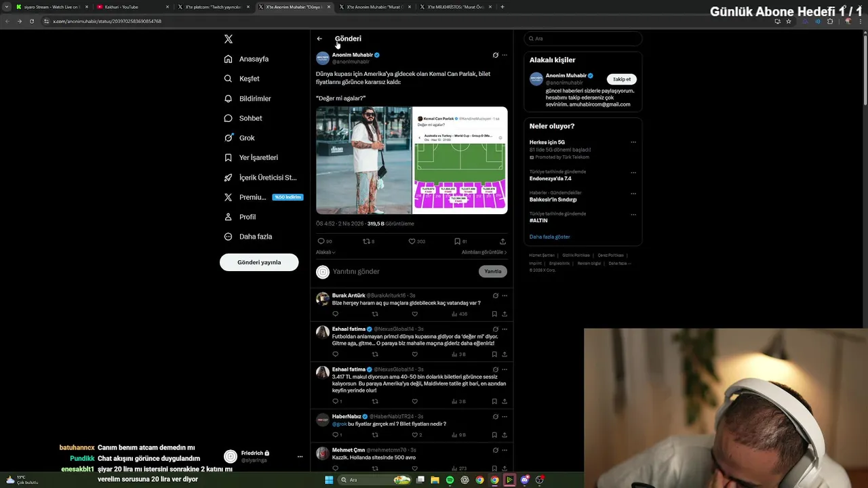Bookmark Burak Artürk's reply
Screen dimensions: 868x488
[494, 314]
